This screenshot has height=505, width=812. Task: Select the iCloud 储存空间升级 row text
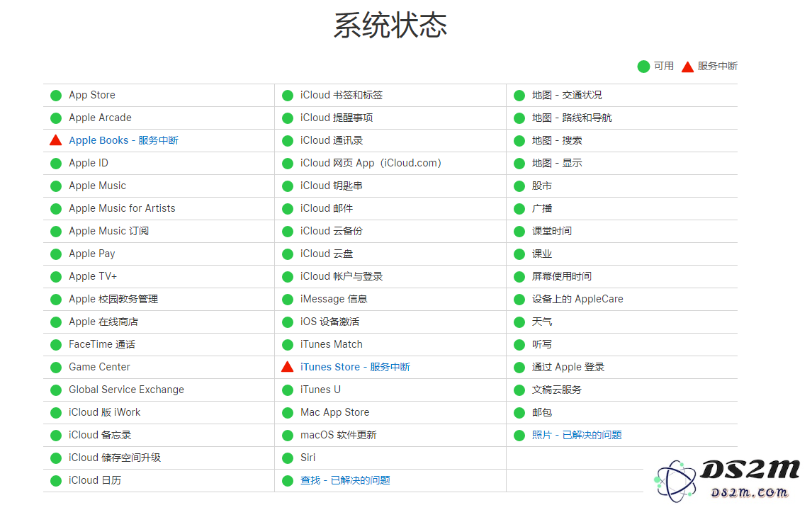click(x=115, y=458)
